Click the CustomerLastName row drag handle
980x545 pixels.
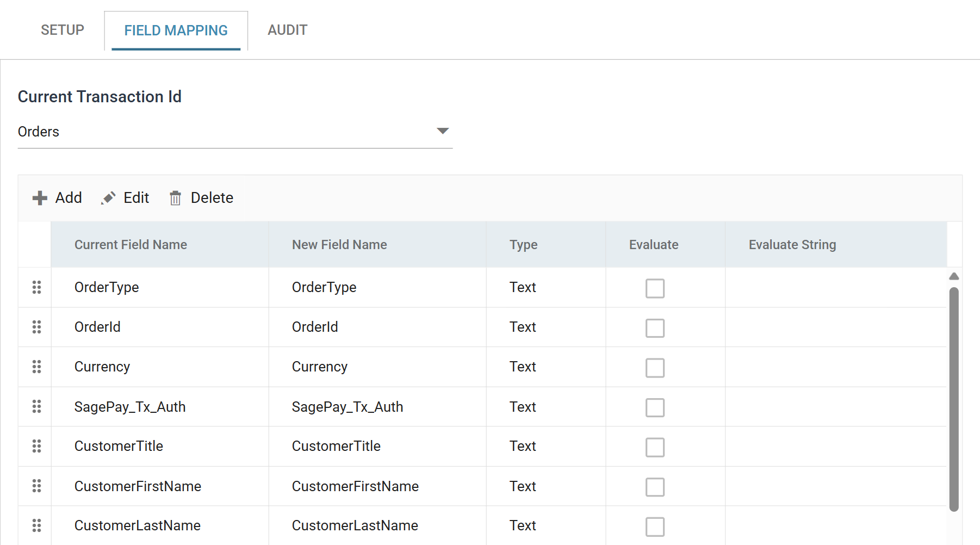tap(36, 525)
